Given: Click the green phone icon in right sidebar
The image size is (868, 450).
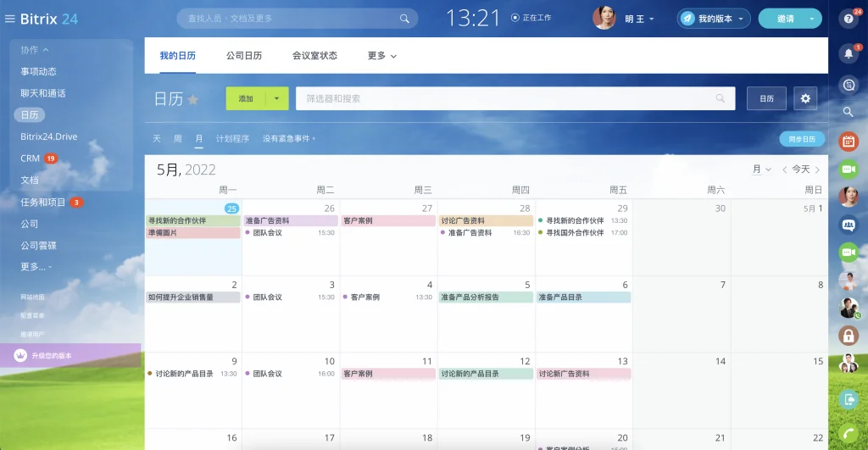Looking at the screenshot, I should click(x=848, y=433).
